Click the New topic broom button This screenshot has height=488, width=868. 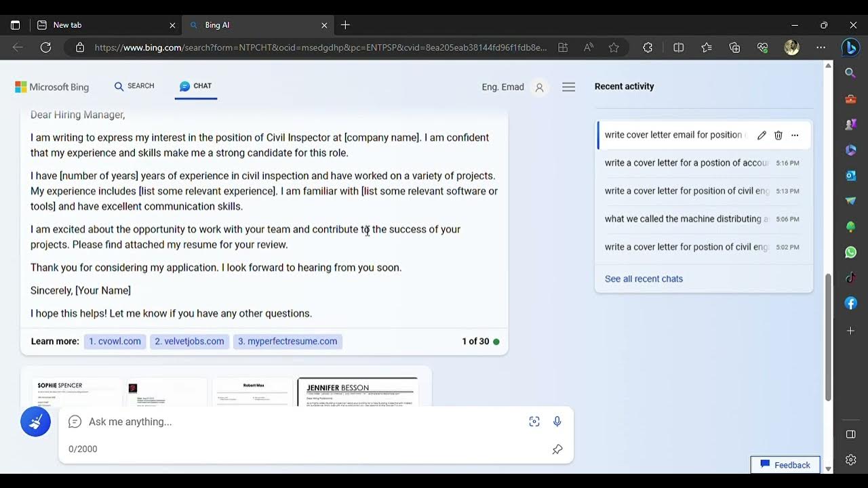pos(35,422)
